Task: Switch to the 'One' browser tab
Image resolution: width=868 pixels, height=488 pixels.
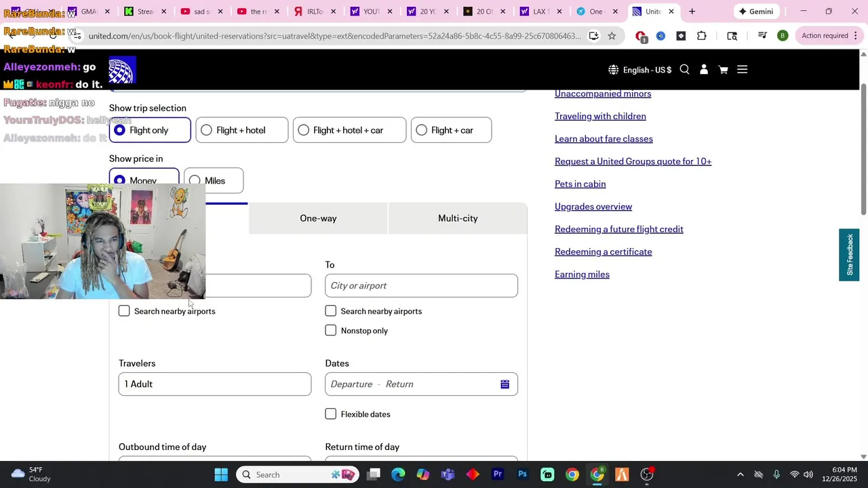Action: click(x=595, y=12)
